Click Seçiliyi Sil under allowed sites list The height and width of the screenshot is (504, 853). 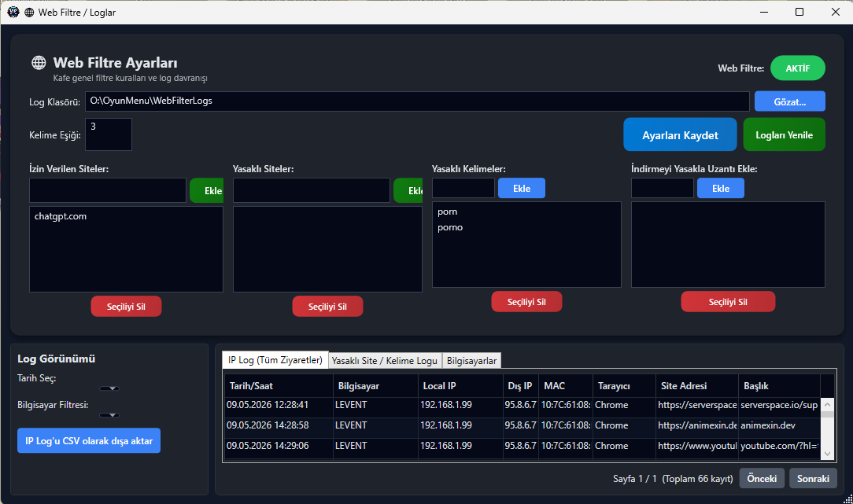[x=126, y=306]
